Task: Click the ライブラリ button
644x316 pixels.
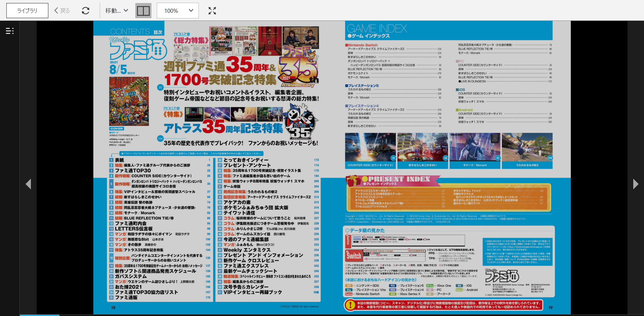Action: pyautogui.click(x=27, y=11)
